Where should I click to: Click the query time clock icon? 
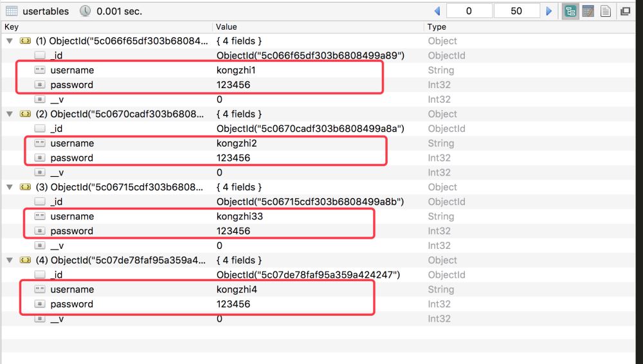pos(85,11)
